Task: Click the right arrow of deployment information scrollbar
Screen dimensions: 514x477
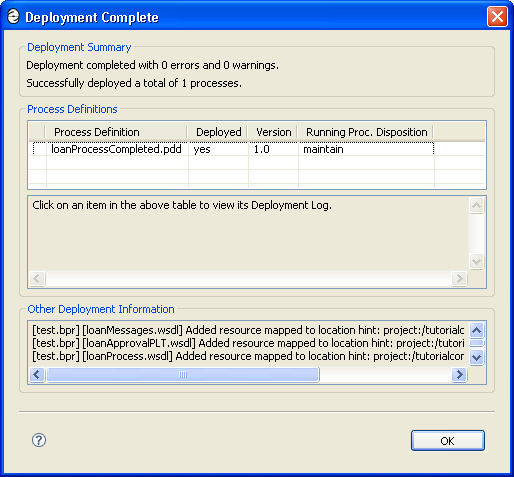Action: coord(459,374)
